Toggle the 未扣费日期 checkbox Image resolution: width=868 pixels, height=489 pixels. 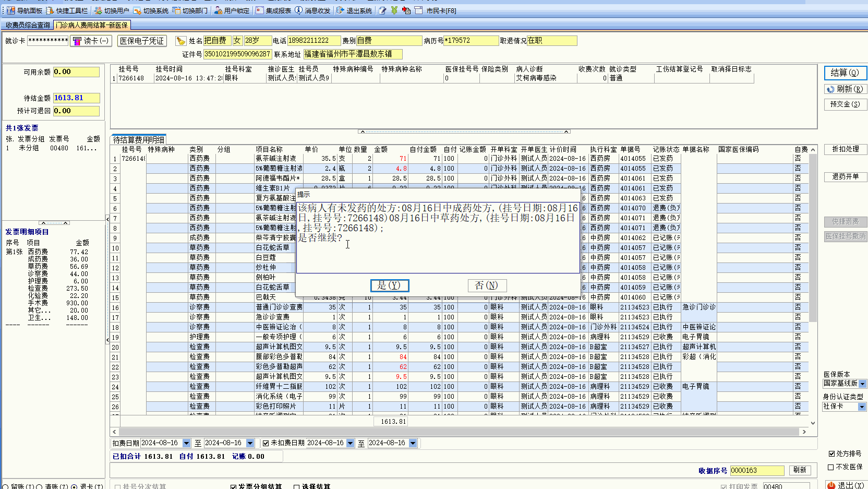click(x=266, y=443)
